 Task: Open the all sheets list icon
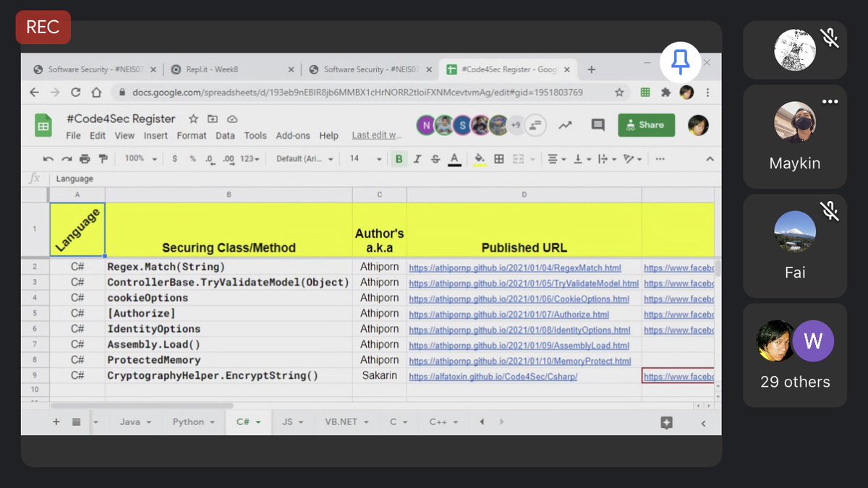pos(76,421)
